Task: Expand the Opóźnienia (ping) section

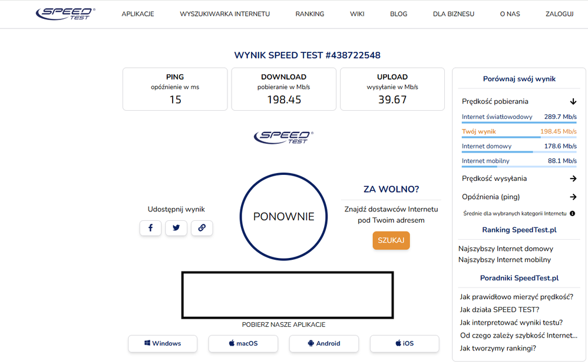Action: coord(573,197)
